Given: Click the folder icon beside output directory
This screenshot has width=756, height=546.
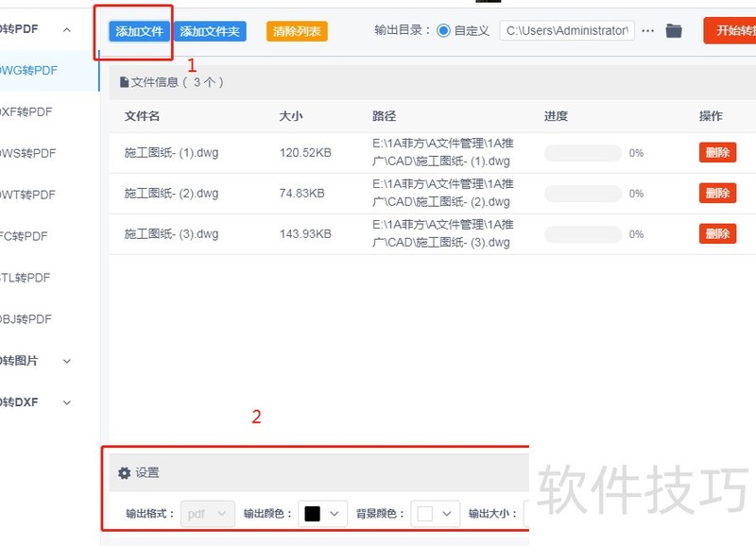Looking at the screenshot, I should [x=673, y=29].
